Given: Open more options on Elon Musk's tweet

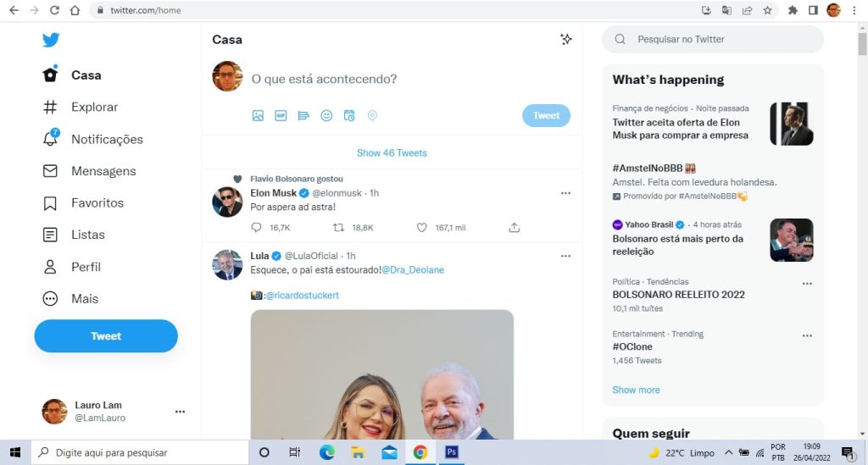Looking at the screenshot, I should point(565,193).
